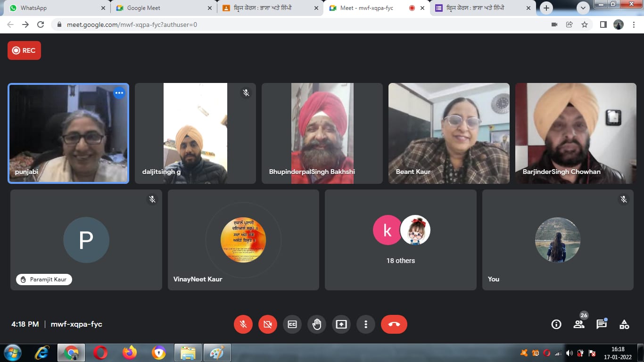
Task: Click the REC recording indicator
Action: [24, 50]
